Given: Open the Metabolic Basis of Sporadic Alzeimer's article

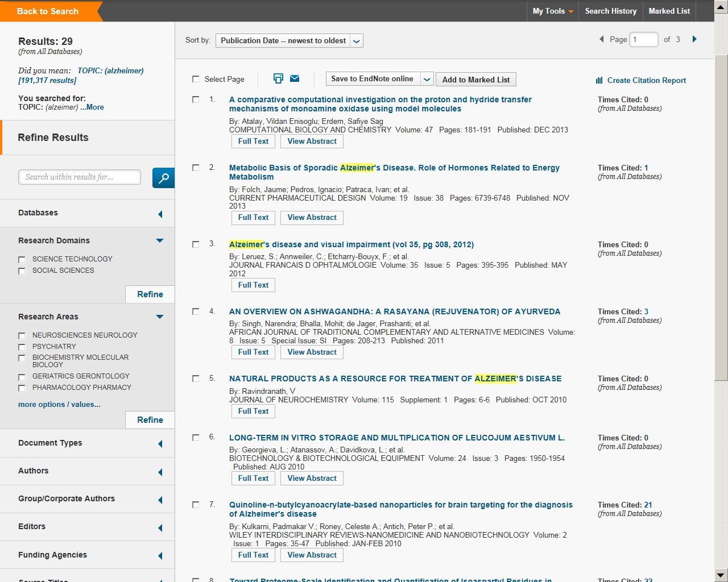Looking at the screenshot, I should [x=394, y=172].
